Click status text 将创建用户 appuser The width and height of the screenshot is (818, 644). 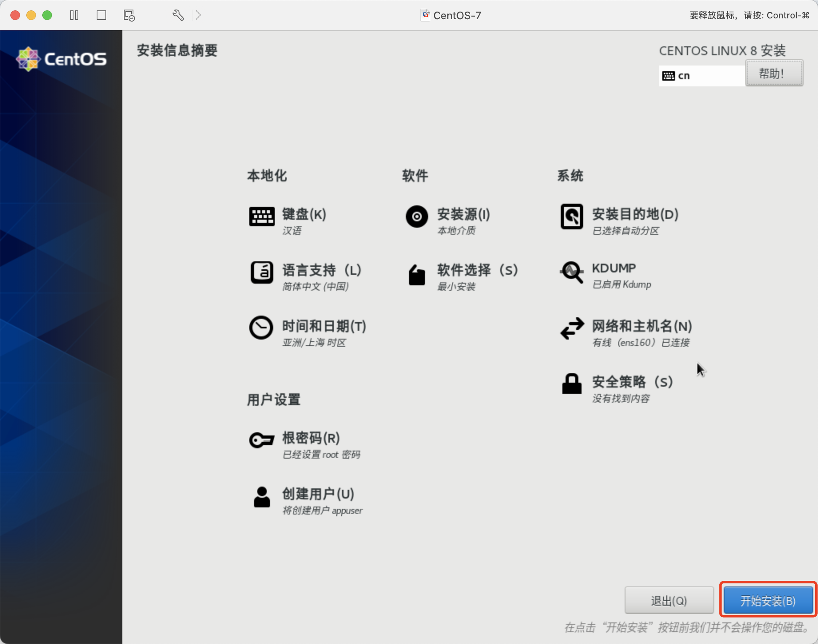tap(322, 511)
